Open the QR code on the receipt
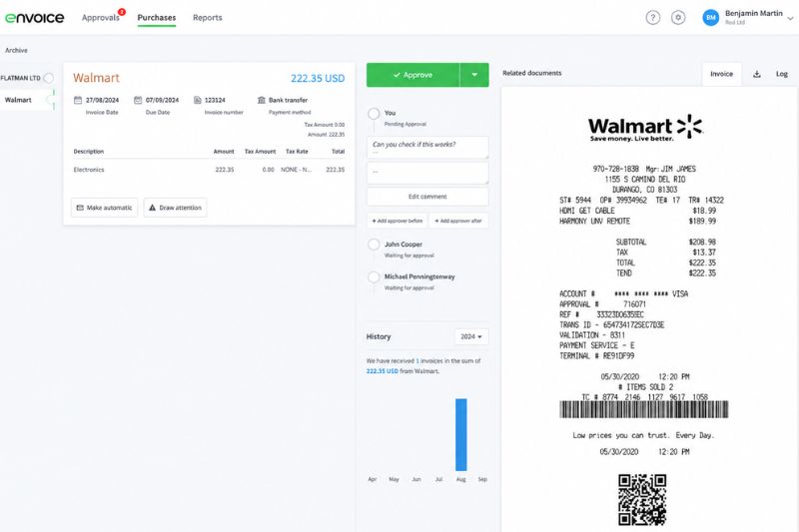Viewport: 799px width, 532px height. [x=642, y=499]
